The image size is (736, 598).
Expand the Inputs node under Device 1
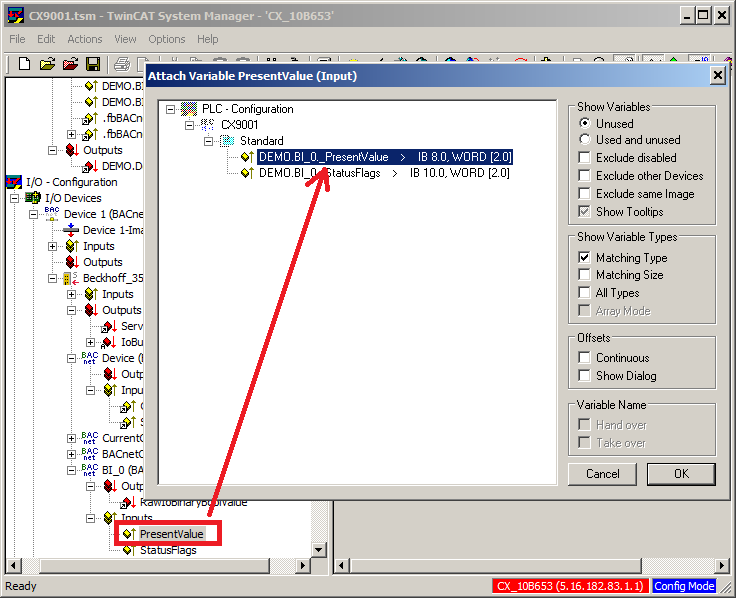click(x=53, y=246)
